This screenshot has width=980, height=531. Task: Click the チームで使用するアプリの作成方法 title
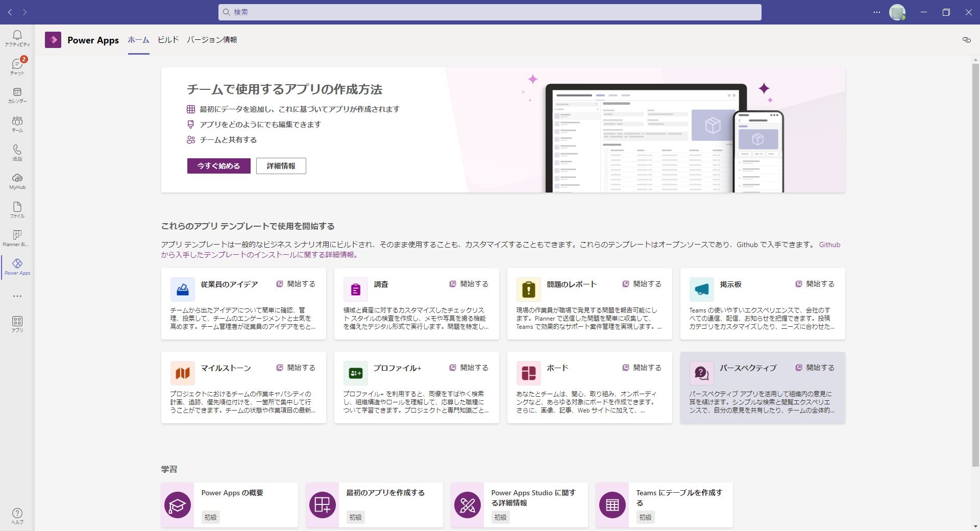[285, 89]
